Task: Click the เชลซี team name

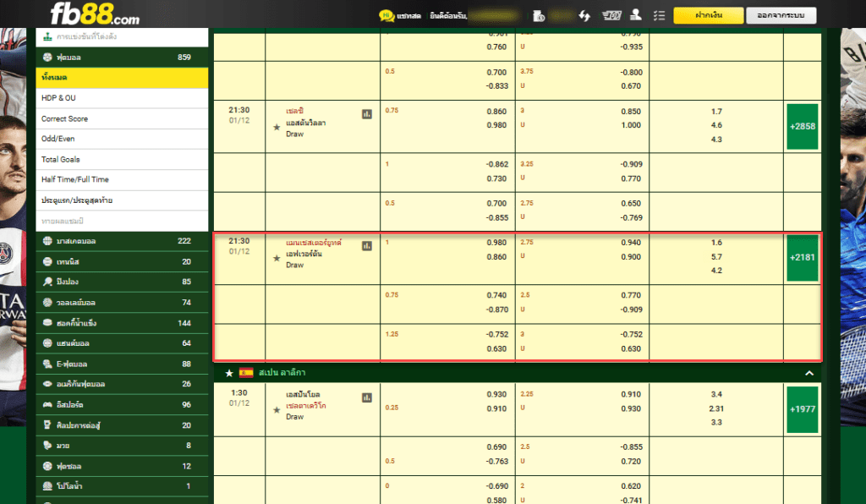Action: point(295,111)
